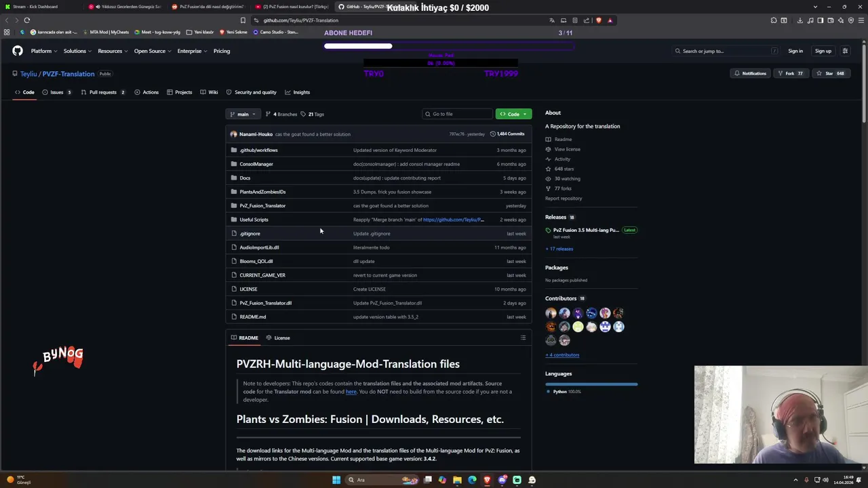Open the Pricing header link

(222, 51)
